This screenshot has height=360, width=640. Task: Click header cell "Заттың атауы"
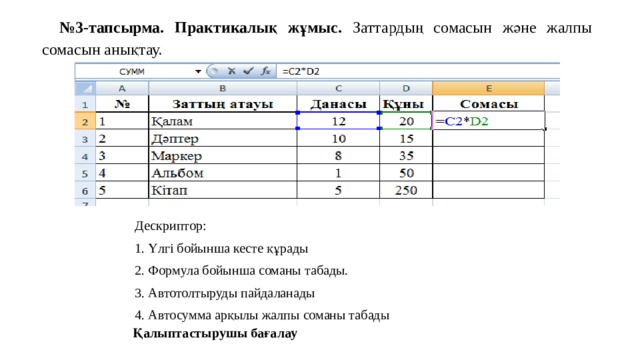pyautogui.click(x=223, y=104)
